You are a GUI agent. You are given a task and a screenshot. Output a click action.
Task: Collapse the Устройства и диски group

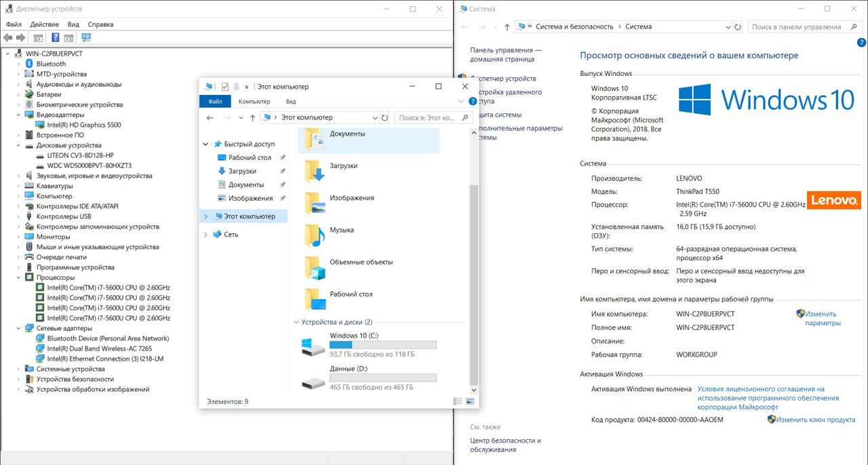[x=296, y=323]
